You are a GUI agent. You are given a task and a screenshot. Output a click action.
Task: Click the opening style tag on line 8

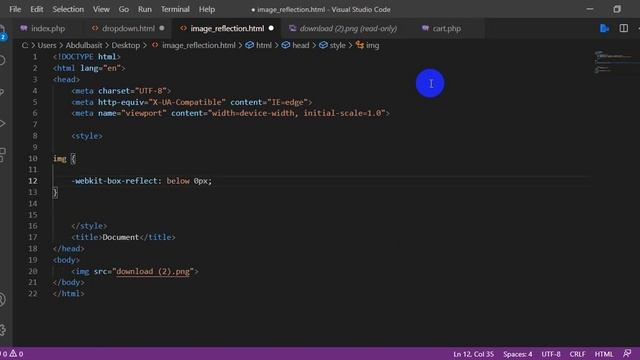87,136
